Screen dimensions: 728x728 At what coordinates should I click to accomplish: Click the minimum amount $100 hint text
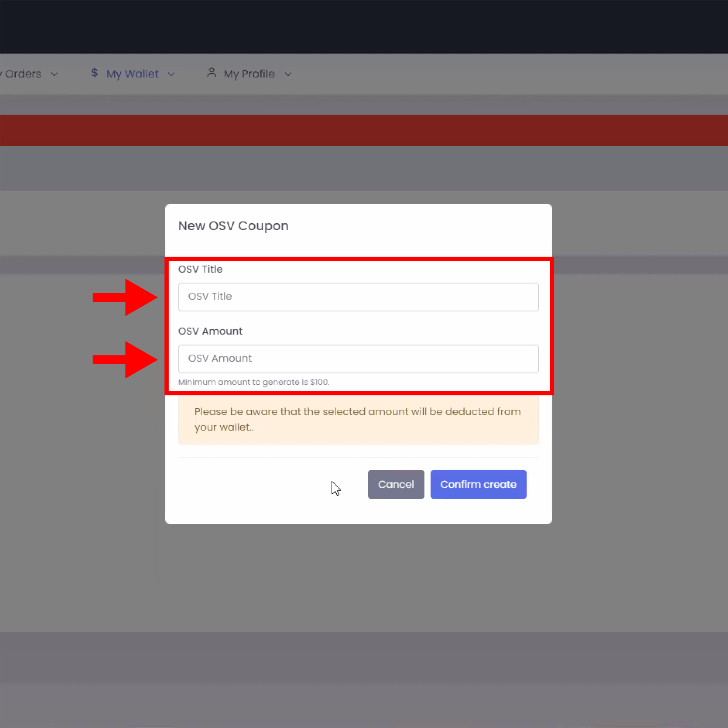coord(253,382)
